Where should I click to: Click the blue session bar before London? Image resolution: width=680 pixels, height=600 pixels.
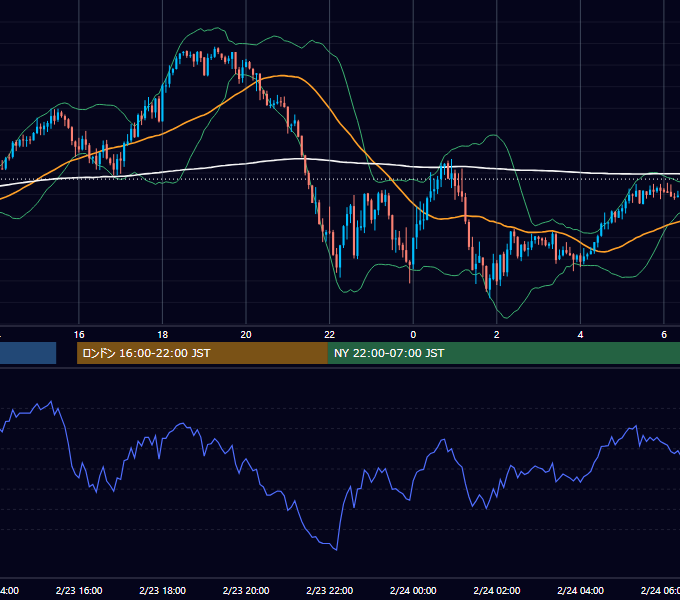pyautogui.click(x=28, y=353)
